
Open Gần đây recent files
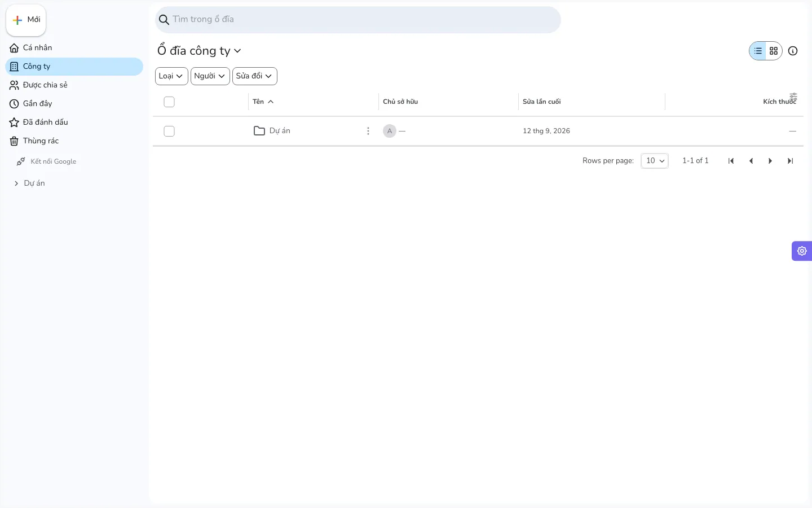pyautogui.click(x=74, y=104)
